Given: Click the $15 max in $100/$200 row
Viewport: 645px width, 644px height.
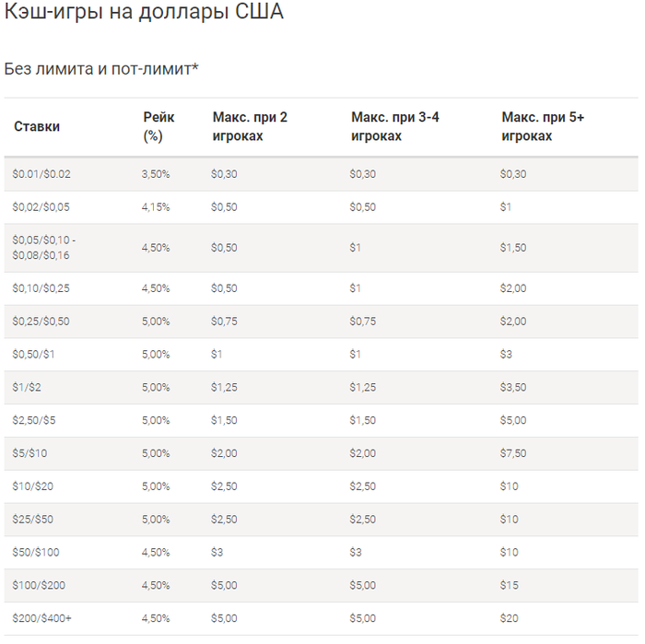Looking at the screenshot, I should [510, 585].
